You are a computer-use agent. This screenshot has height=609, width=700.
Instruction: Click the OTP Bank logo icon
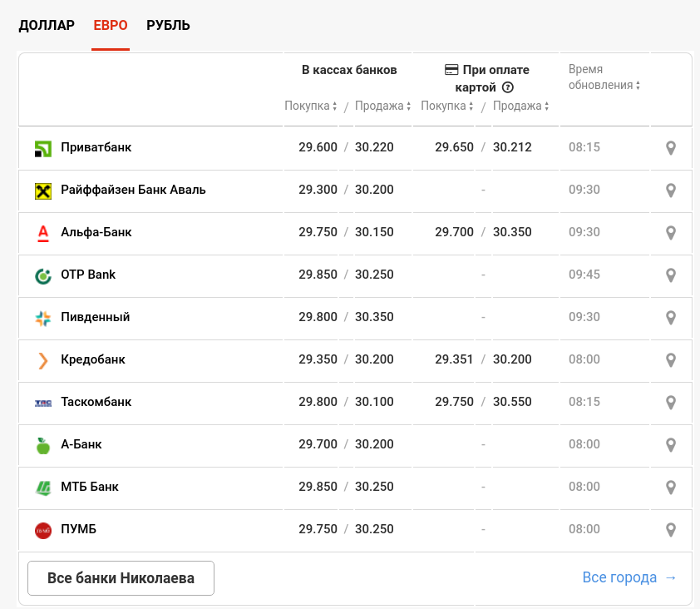[x=43, y=275]
